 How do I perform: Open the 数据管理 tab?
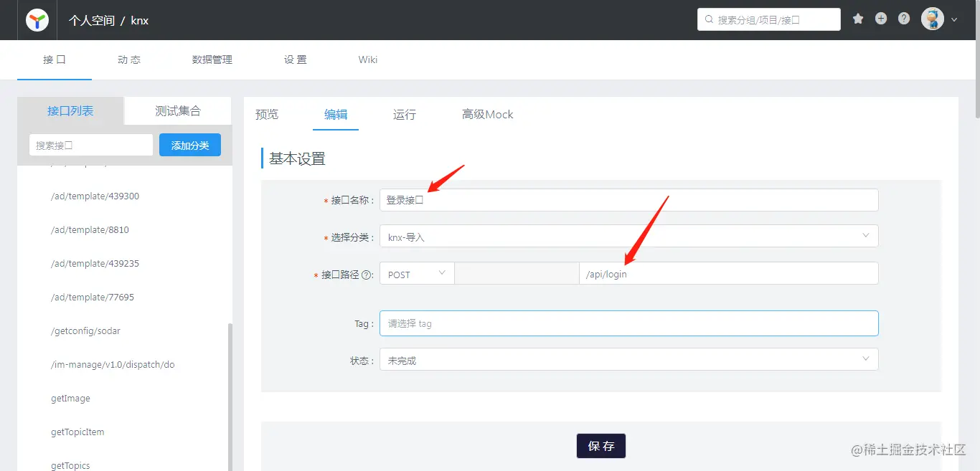click(x=212, y=60)
